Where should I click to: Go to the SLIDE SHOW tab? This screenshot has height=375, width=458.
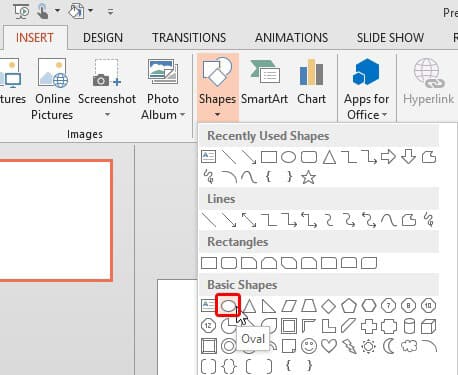(x=390, y=38)
